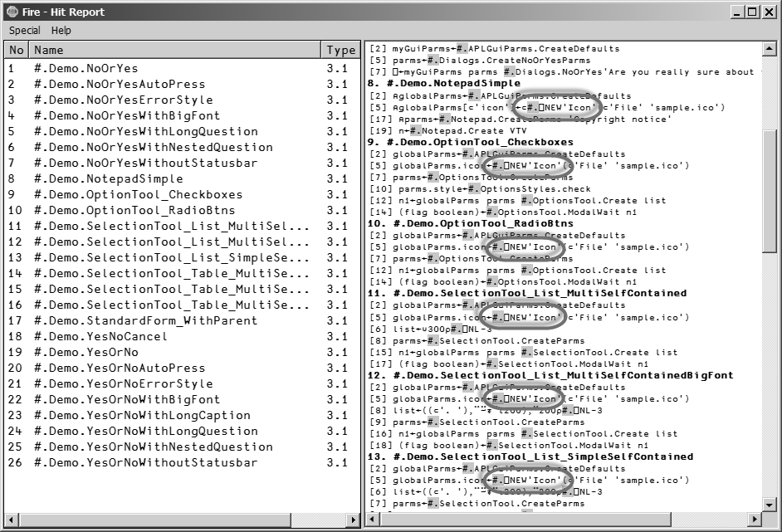Click the Fire app icon in title bar
Image resolution: width=782 pixels, height=532 pixels.
coord(12,12)
